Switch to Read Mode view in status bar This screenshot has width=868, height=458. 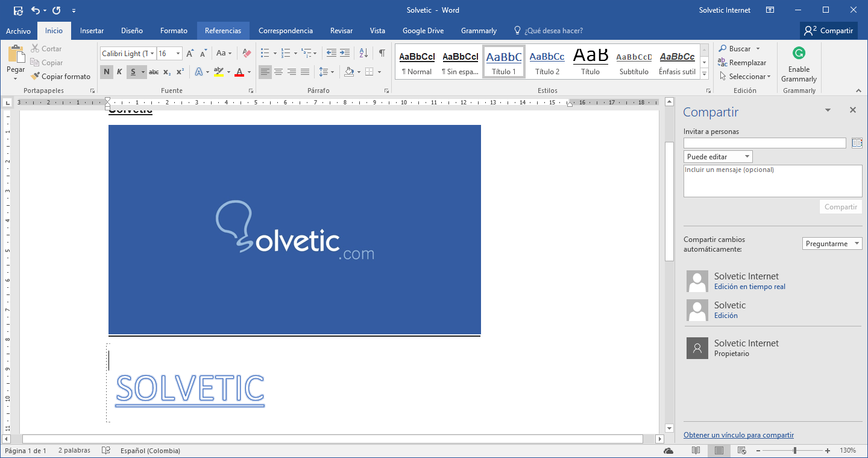(696, 451)
